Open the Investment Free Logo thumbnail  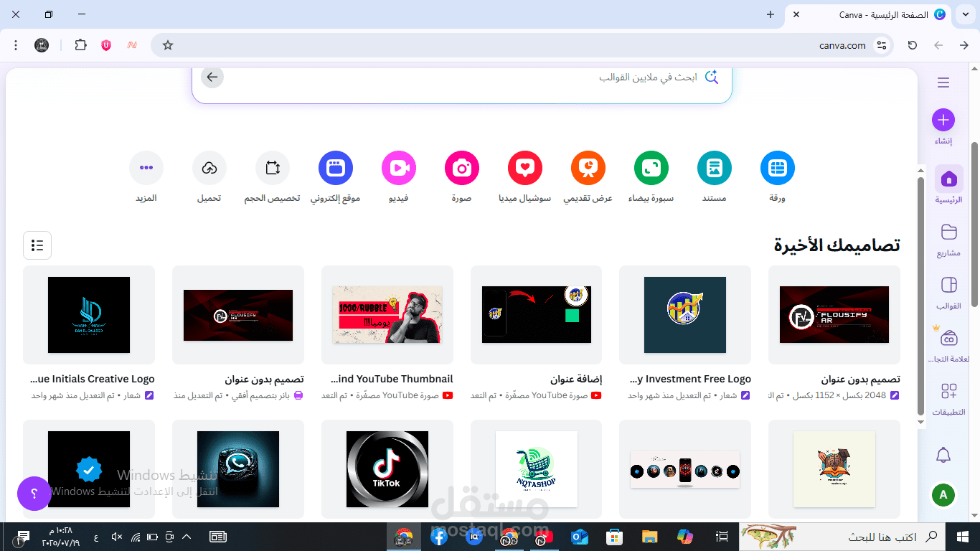click(685, 315)
